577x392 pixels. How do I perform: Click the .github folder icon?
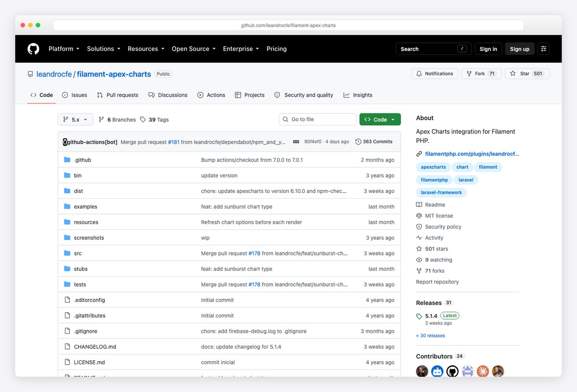point(67,160)
